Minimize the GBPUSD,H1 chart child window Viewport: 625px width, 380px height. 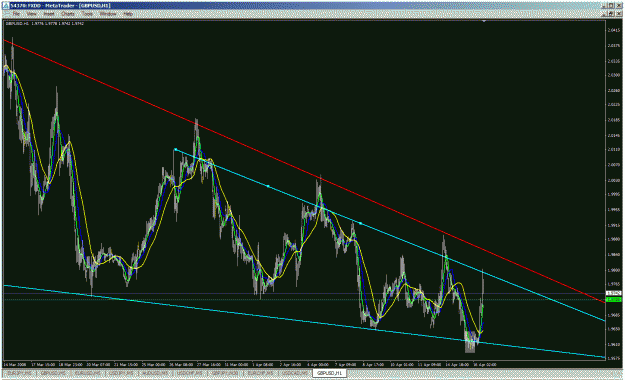pos(604,14)
